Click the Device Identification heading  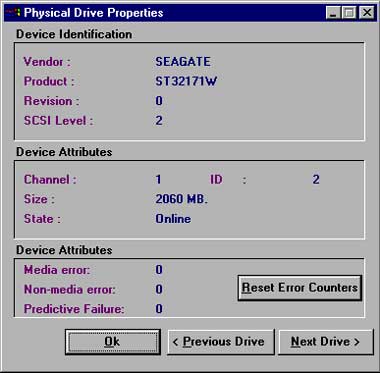coord(74,34)
